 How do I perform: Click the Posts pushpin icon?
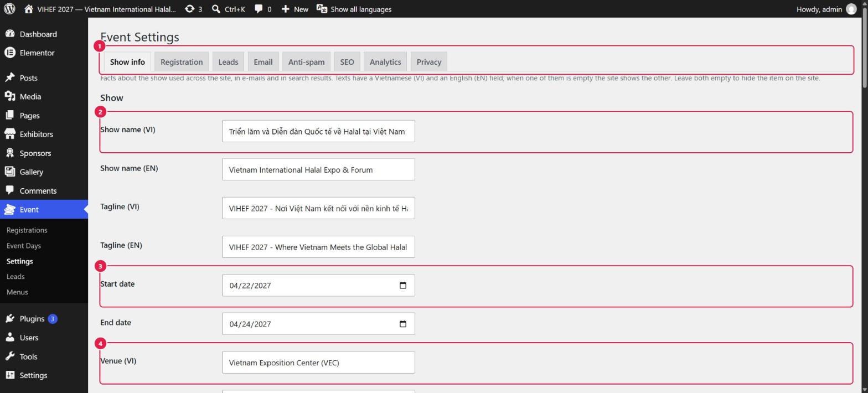10,77
